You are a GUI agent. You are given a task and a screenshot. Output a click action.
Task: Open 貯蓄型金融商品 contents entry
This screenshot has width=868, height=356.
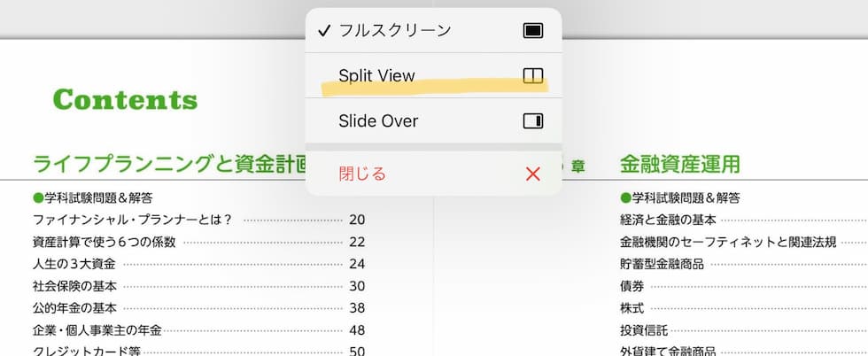click(663, 264)
